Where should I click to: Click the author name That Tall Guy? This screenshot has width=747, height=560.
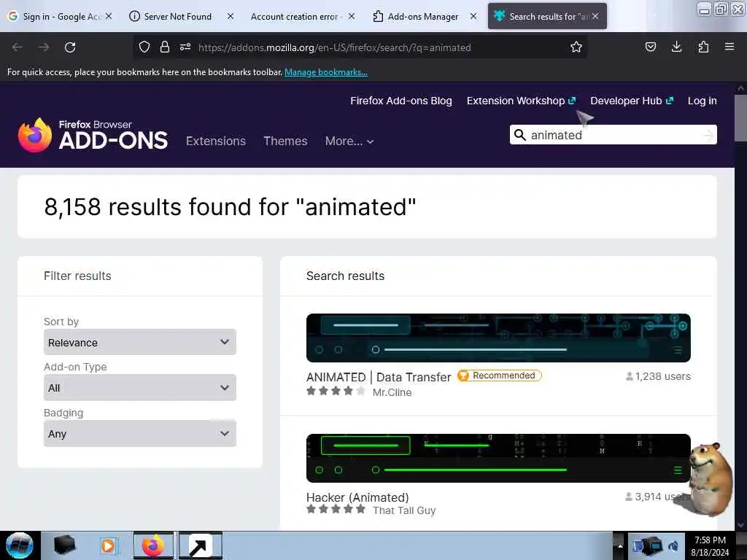pyautogui.click(x=404, y=510)
